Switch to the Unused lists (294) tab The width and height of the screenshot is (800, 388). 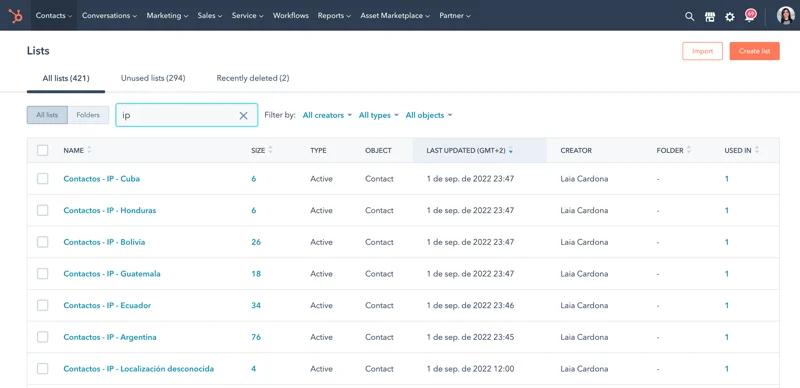pyautogui.click(x=153, y=78)
